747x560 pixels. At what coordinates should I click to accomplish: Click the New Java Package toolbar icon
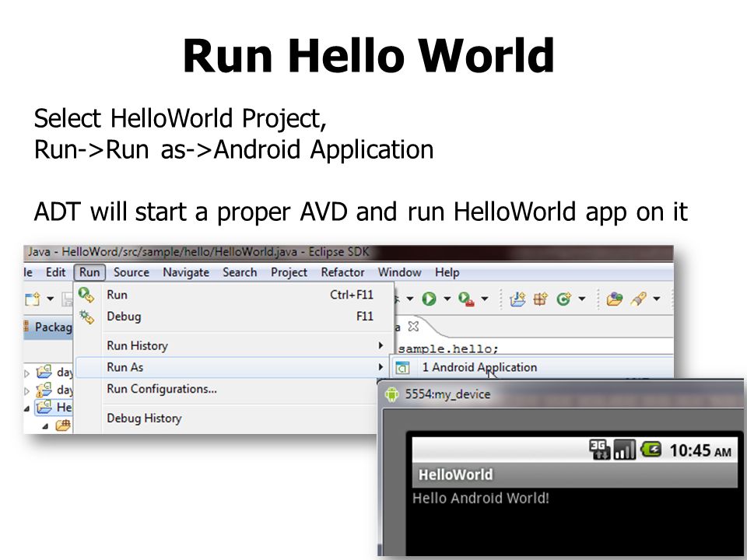click(541, 299)
